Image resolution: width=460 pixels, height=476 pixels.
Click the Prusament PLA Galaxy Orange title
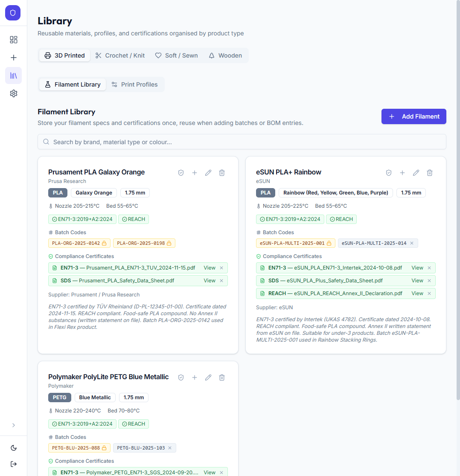click(96, 172)
